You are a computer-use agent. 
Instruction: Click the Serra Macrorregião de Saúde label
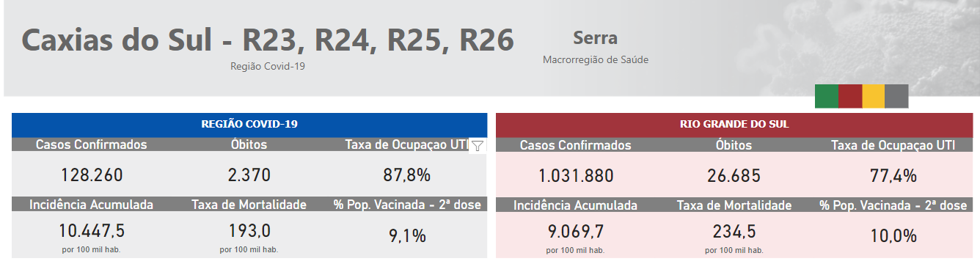pos(596,47)
